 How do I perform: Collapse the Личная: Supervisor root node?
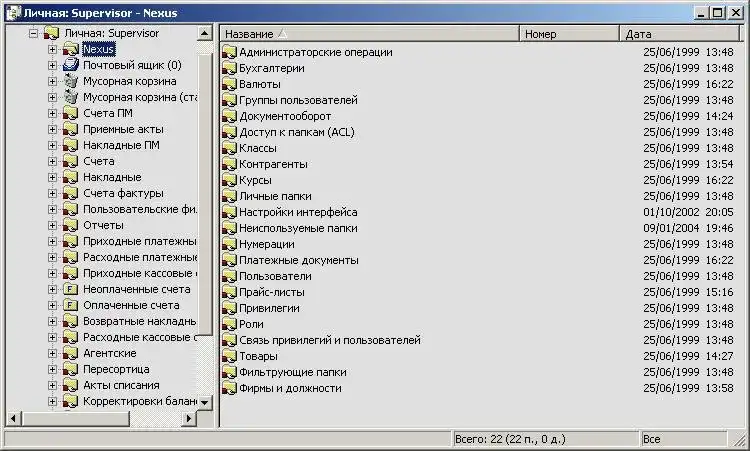pos(33,33)
